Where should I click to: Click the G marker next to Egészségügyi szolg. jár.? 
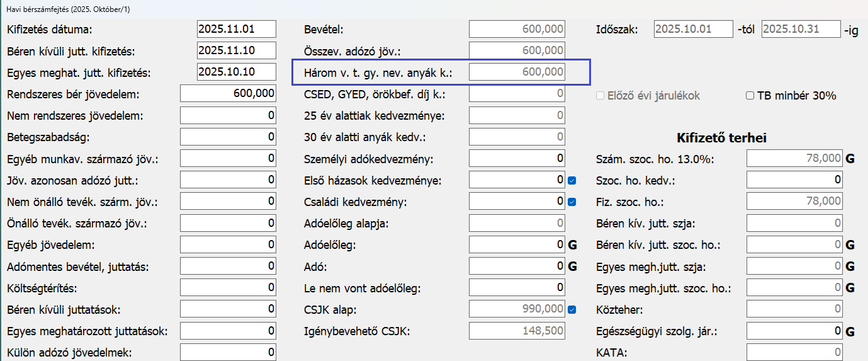pyautogui.click(x=850, y=331)
